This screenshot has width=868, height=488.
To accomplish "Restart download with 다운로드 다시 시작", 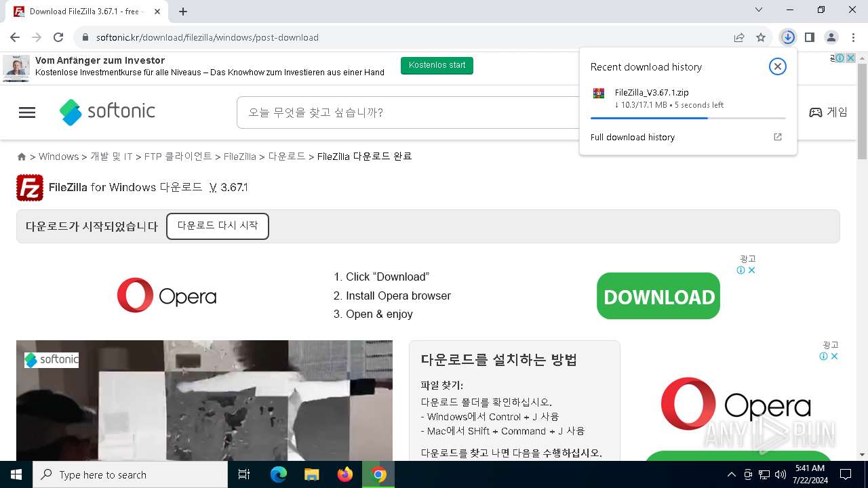I will (x=218, y=226).
